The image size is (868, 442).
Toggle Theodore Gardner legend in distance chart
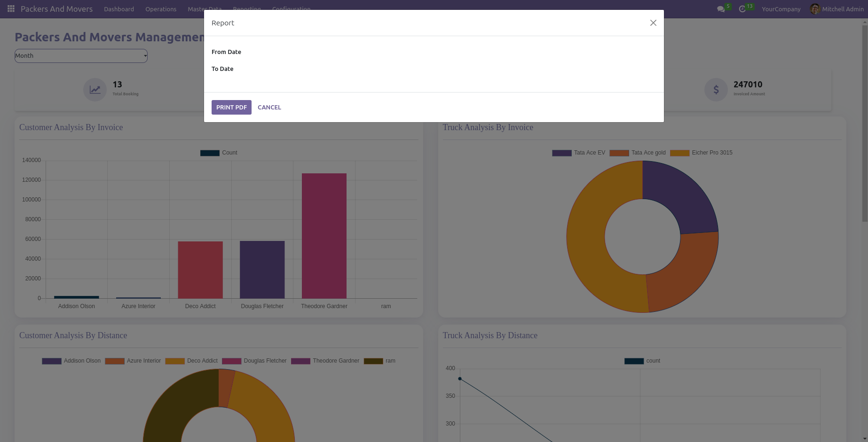(x=325, y=361)
